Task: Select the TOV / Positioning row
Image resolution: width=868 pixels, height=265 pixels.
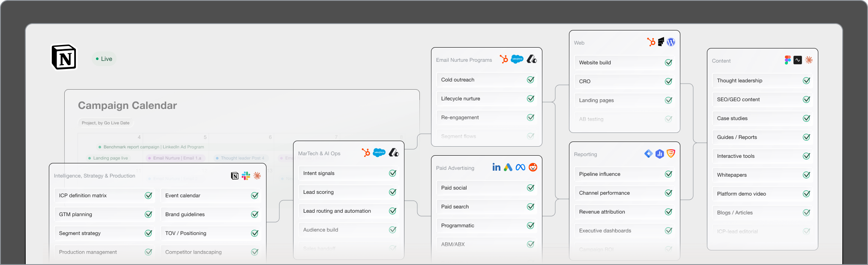Action: click(x=211, y=233)
